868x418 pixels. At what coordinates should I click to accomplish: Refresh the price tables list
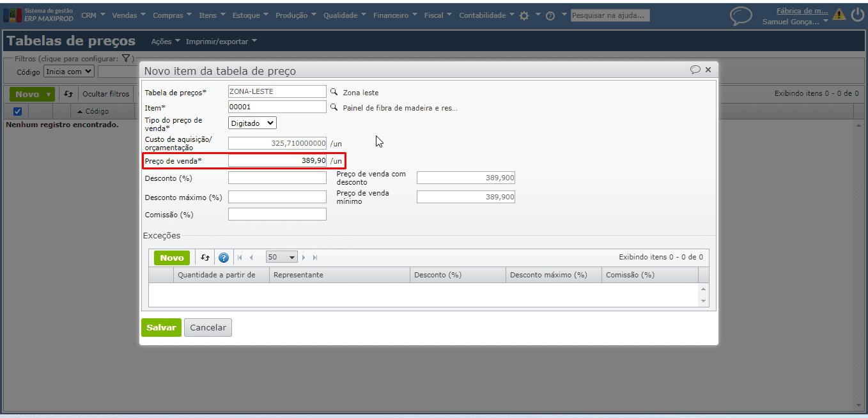[68, 94]
